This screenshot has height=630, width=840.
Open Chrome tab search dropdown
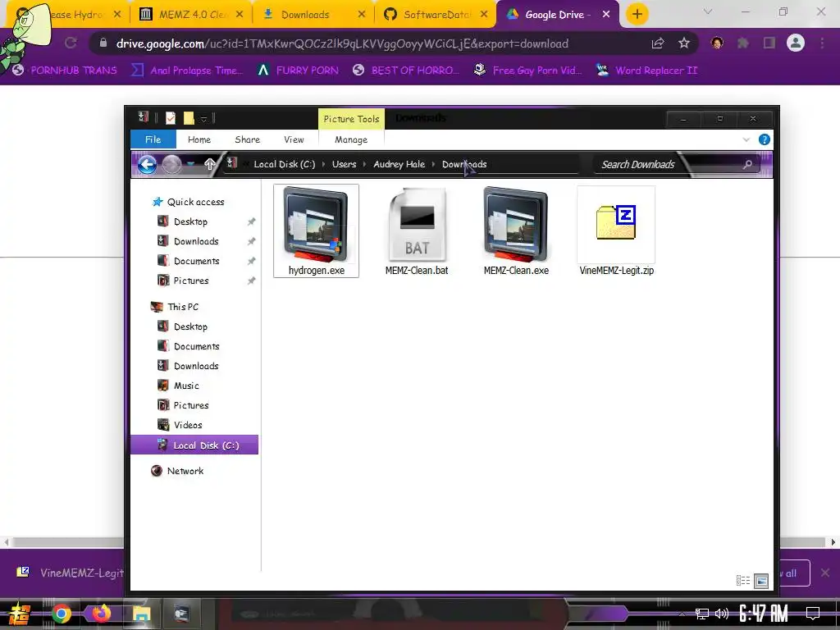coord(708,11)
